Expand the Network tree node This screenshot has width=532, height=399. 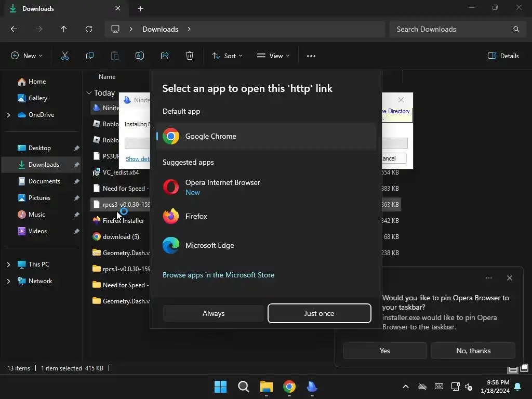8,281
